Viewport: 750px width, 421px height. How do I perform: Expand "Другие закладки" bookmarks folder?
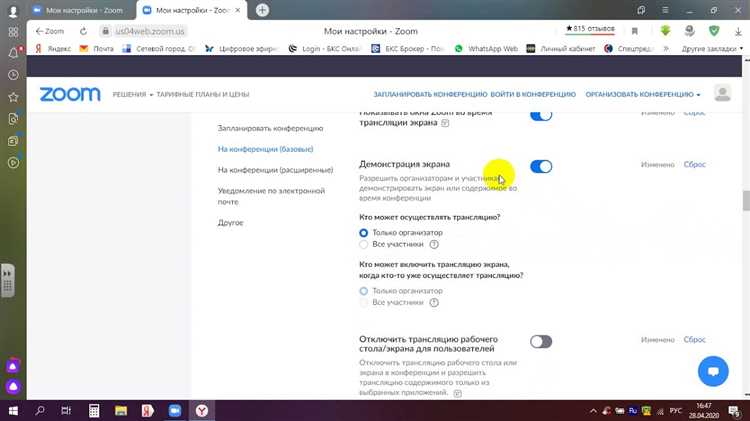point(712,49)
